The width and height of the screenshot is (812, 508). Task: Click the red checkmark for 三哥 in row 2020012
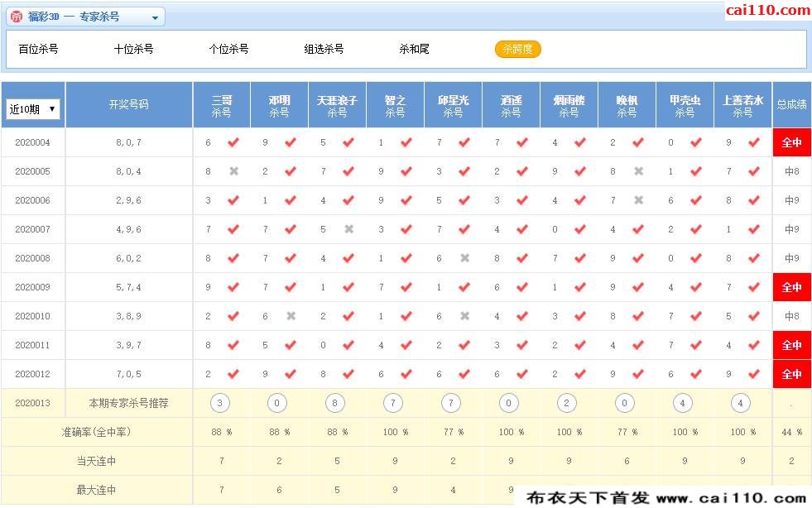(x=233, y=374)
